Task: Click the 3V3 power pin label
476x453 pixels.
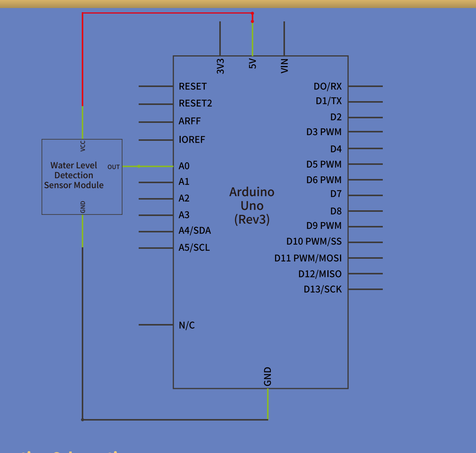Action: (x=220, y=66)
